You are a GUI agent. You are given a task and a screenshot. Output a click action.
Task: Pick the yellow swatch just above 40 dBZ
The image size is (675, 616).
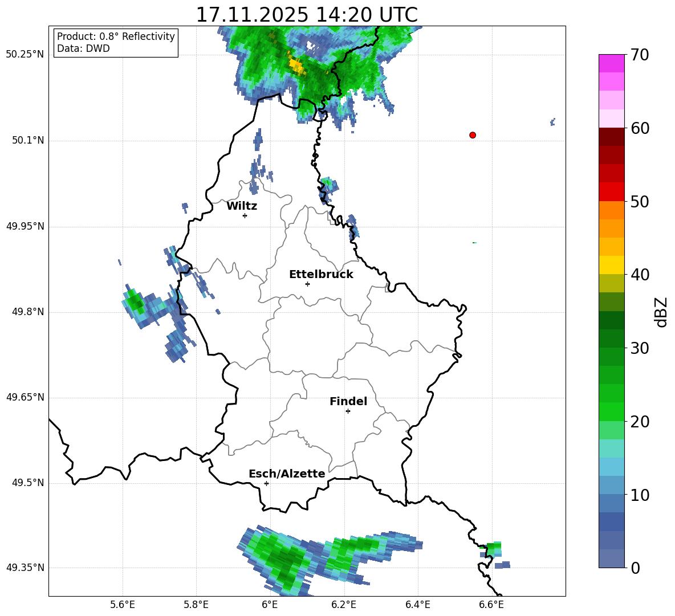611,265
